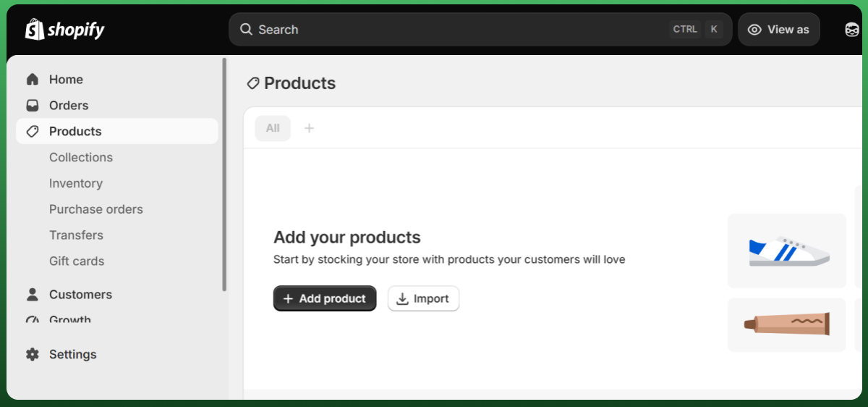Focus the Search field

pos(480,30)
